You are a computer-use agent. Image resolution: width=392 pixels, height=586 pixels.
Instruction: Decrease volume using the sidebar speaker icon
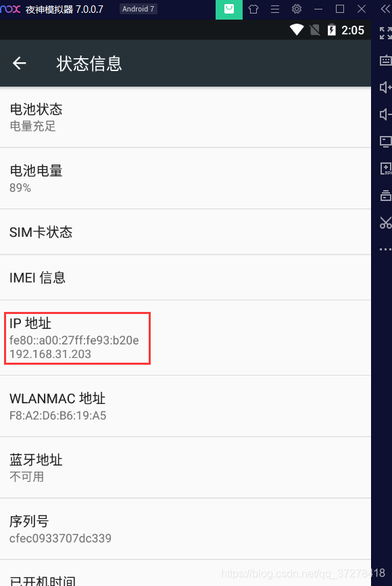[386, 114]
